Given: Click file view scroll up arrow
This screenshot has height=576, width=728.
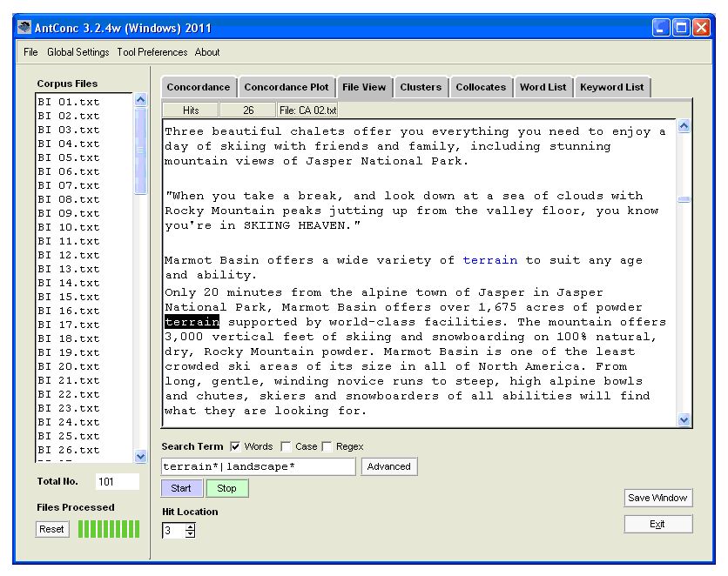Looking at the screenshot, I should (684, 126).
